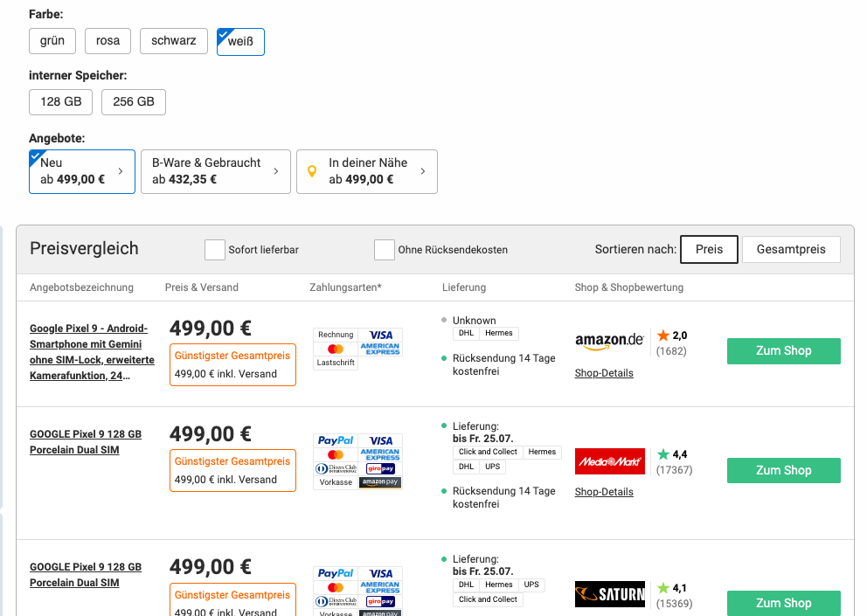Open the Google Pixel 9 Android-Smartphone offer title
The width and height of the screenshot is (867, 616).
92,352
